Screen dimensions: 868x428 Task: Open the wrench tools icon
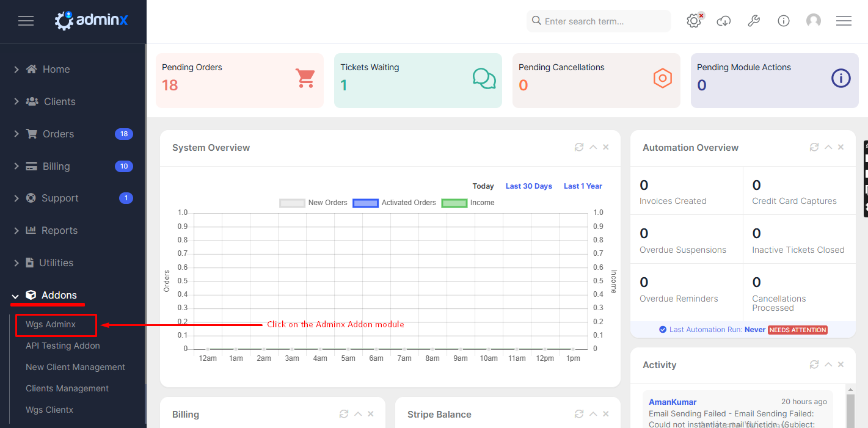click(754, 21)
